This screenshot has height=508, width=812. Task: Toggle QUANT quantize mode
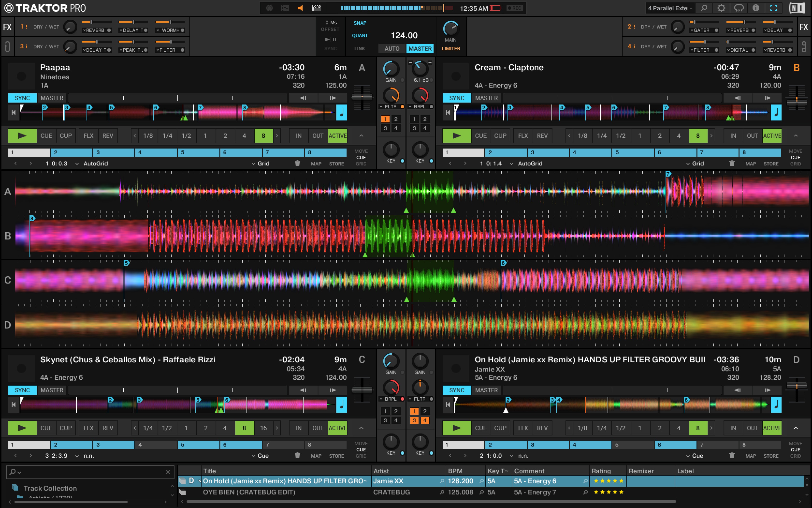(360, 36)
